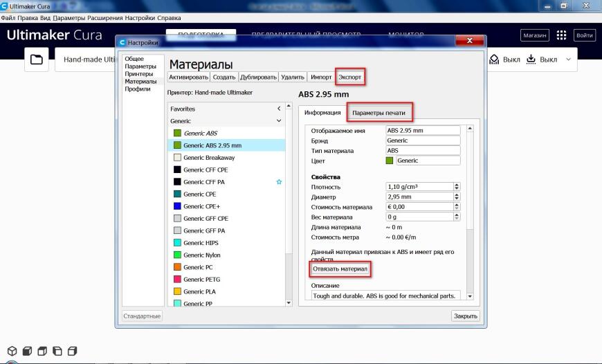Adjust Вес материала stepper
This screenshot has height=364, width=602.
(x=457, y=217)
